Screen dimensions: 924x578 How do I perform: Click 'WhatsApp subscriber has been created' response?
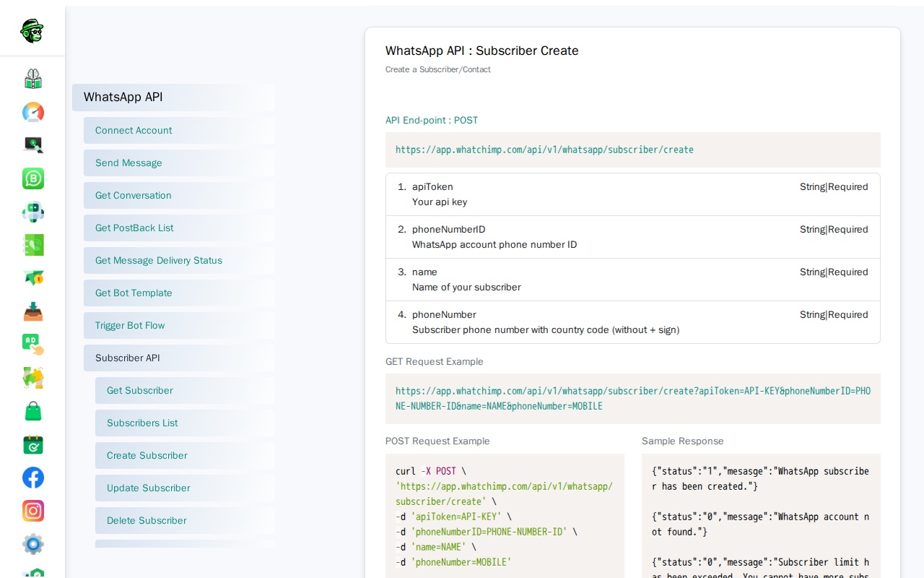[x=761, y=479]
